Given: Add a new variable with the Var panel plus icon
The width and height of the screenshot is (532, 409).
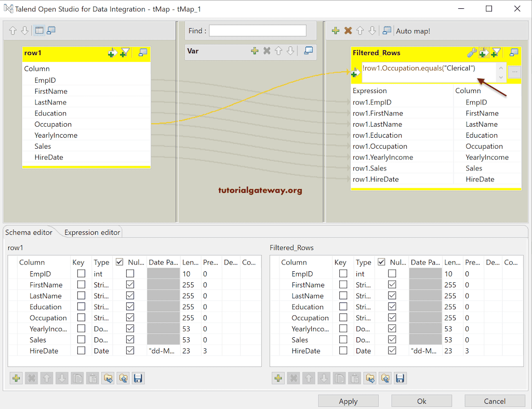Looking at the screenshot, I should click(x=255, y=51).
